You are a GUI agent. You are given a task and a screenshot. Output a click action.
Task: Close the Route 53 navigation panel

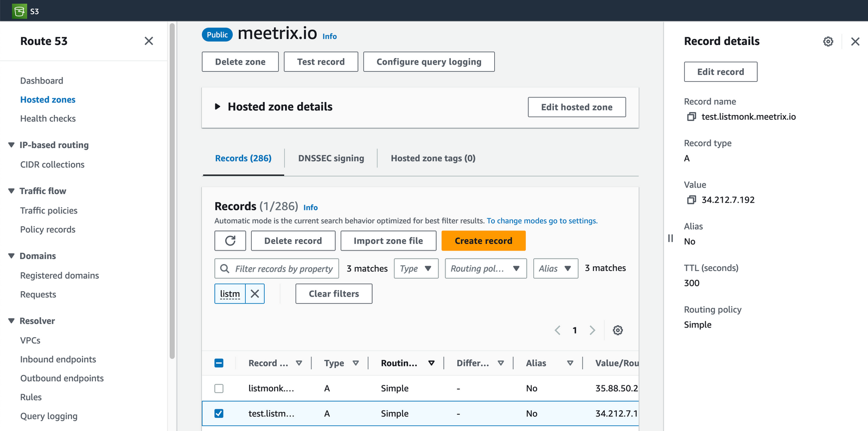pyautogui.click(x=149, y=41)
